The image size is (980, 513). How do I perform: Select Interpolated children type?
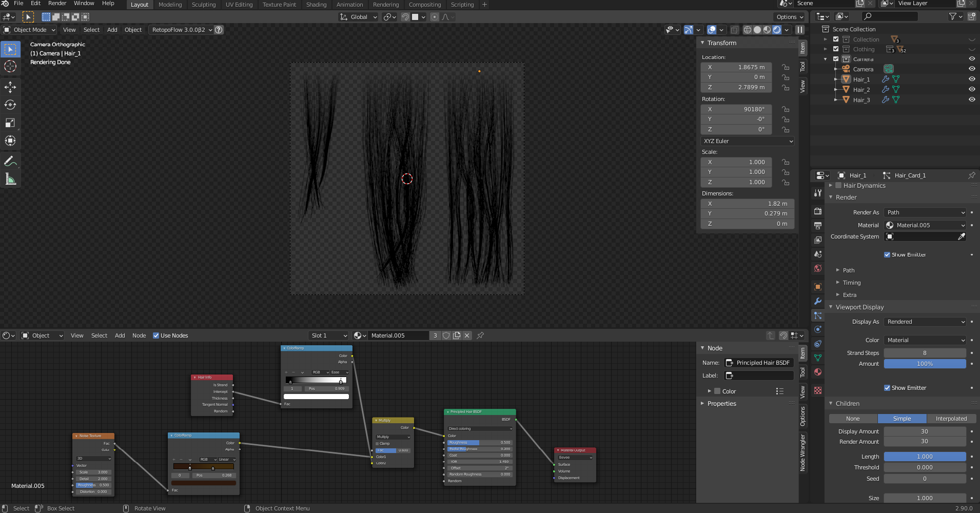pos(951,419)
